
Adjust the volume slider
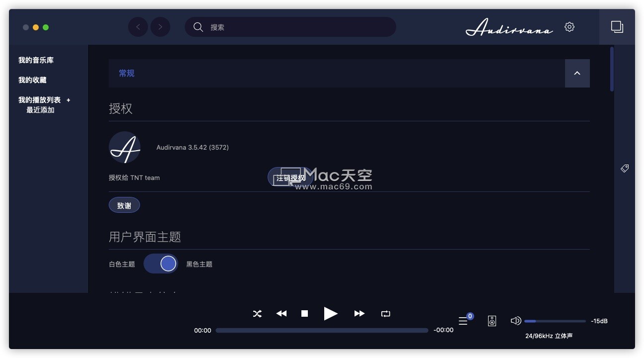(x=555, y=321)
